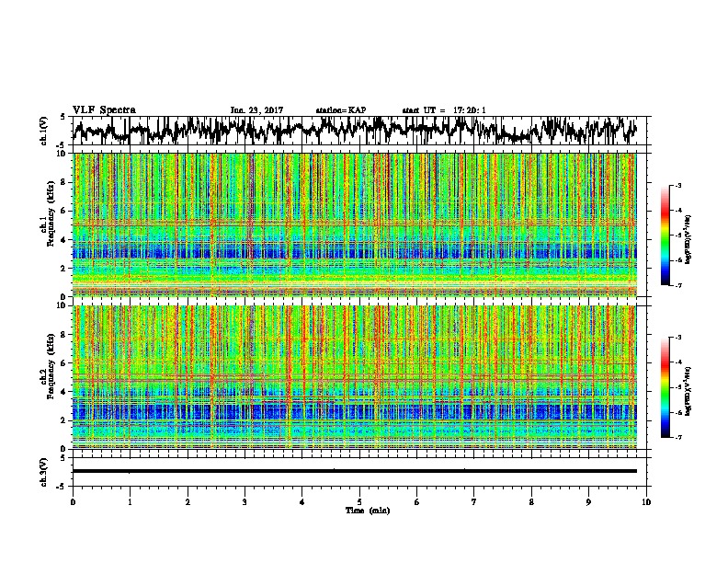
Task: Click the ch.2 log(PSD) color bar
Action: 665,387
